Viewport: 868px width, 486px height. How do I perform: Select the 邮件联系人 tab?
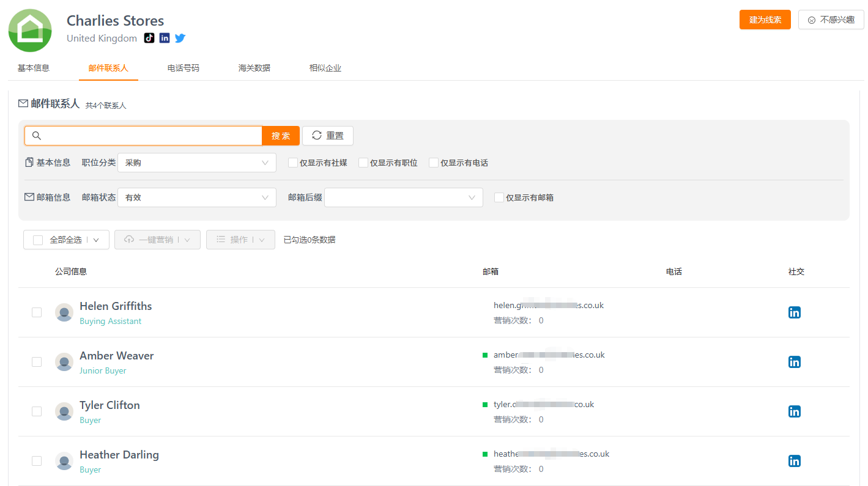coord(108,68)
